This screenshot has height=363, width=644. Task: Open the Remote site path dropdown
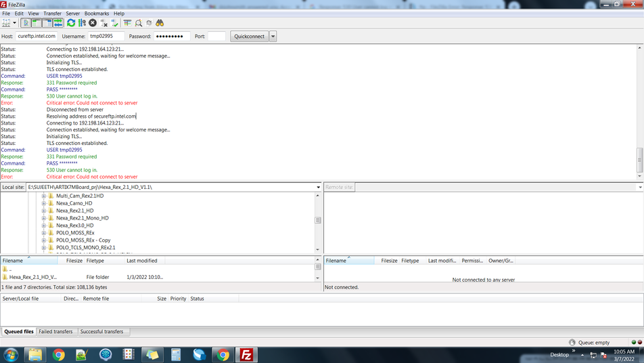tap(640, 187)
